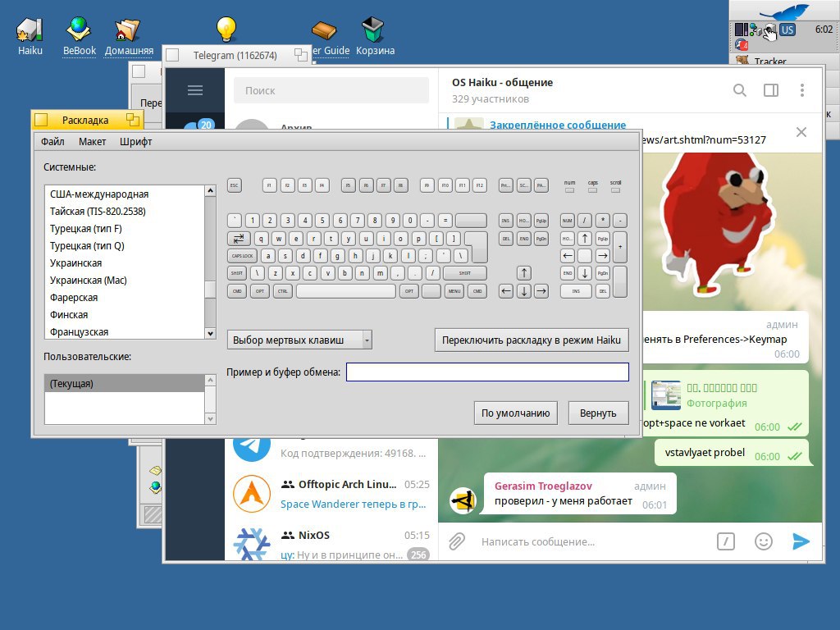Image resolution: width=840 pixels, height=630 pixels.
Task: Click the network status tray icon
Action: (755, 30)
